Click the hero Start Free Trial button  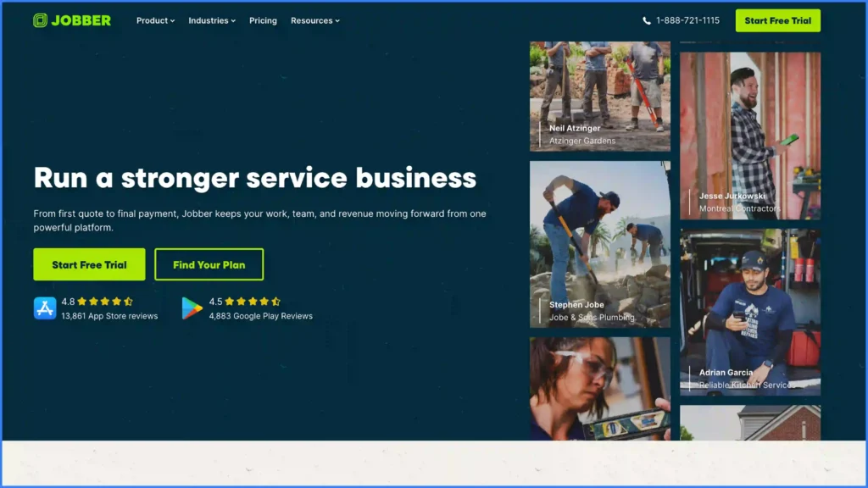point(89,264)
